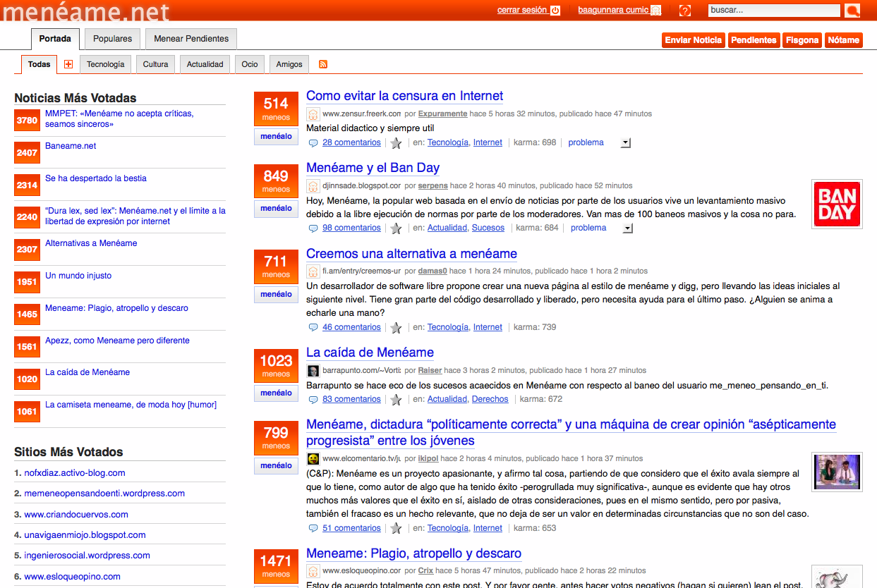Click the Derechos category link

[x=490, y=399]
